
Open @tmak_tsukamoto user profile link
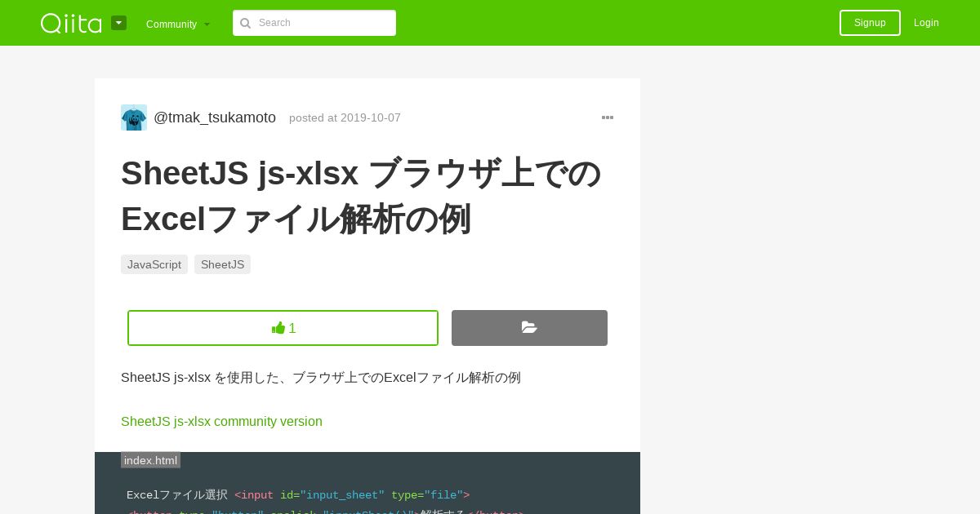click(215, 117)
